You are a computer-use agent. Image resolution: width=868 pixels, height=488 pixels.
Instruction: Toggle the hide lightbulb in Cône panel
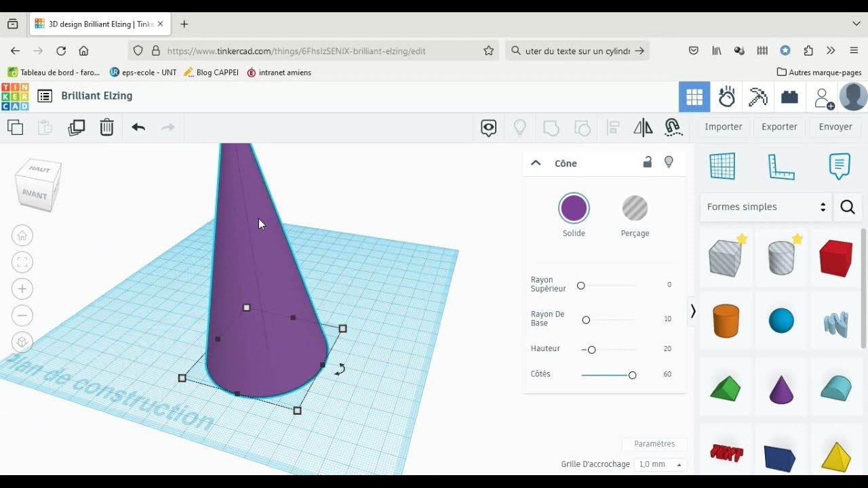click(x=669, y=162)
